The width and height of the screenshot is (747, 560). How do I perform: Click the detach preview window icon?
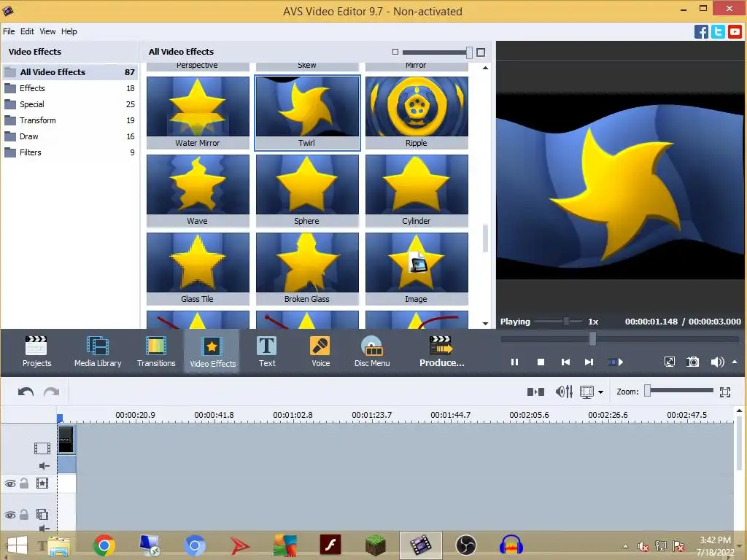coord(670,362)
